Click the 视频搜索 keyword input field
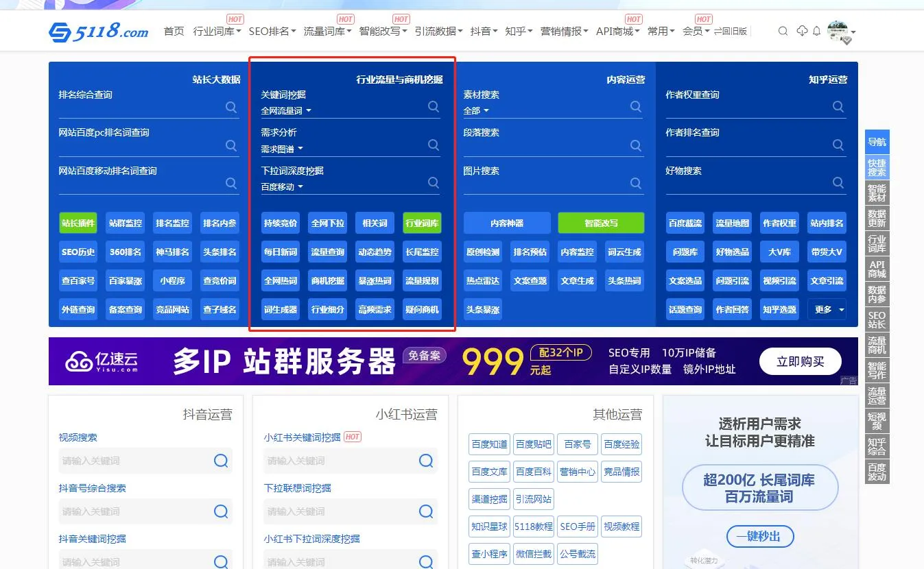Screen dimensions: 924x569 click(134, 461)
